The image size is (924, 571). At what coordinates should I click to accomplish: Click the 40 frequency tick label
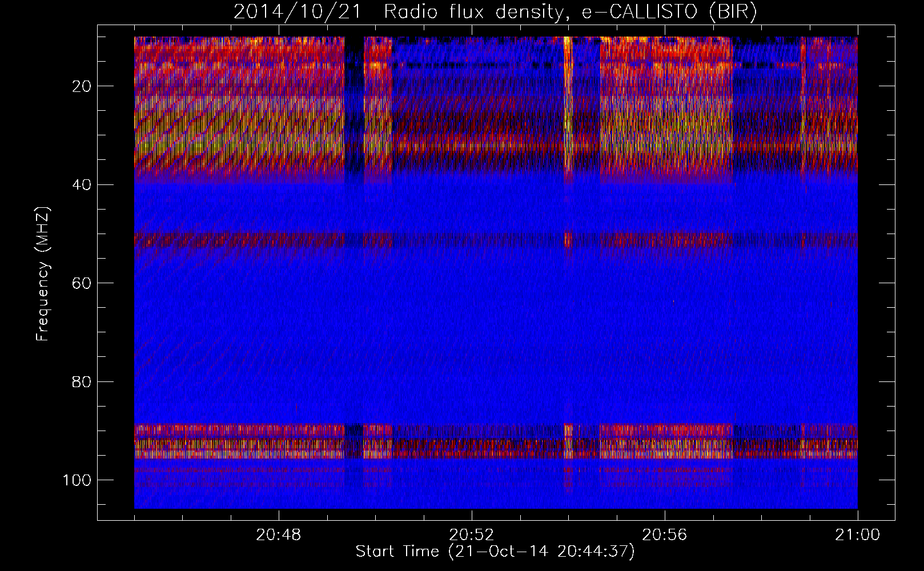click(82, 184)
